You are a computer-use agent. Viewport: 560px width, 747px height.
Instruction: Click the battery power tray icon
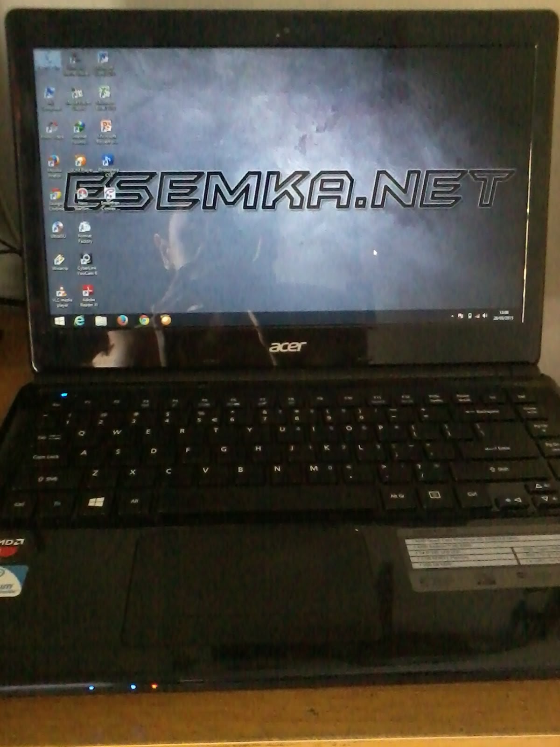tap(469, 316)
